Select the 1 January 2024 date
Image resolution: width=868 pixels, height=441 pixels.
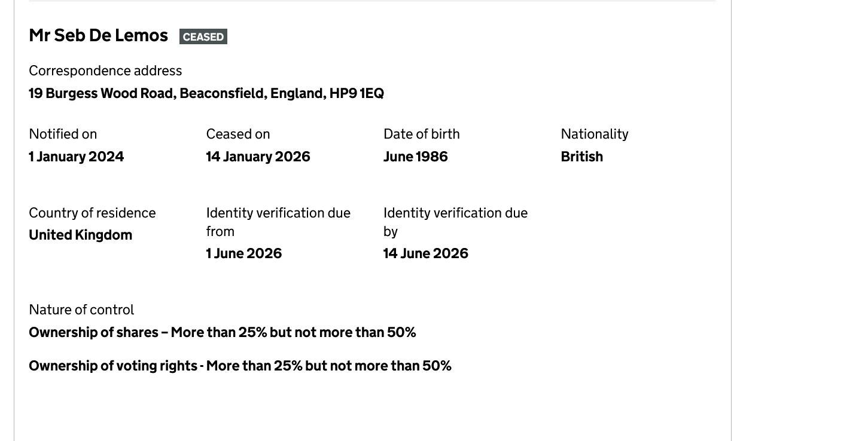click(76, 157)
